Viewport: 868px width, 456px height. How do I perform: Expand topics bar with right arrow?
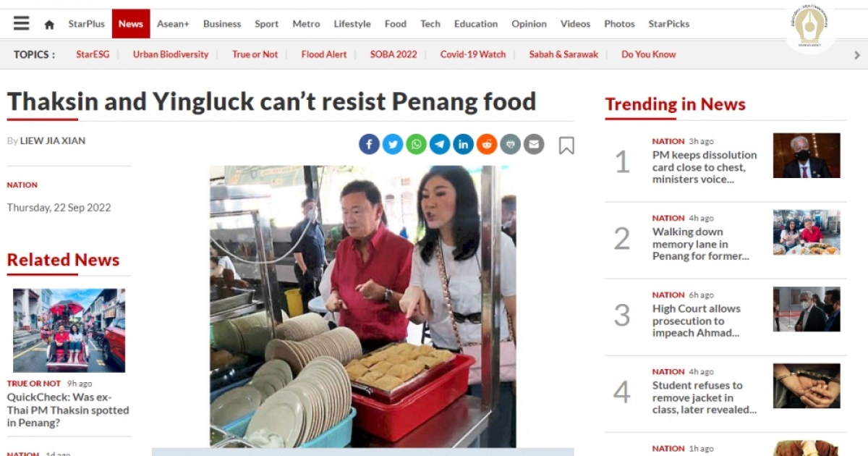point(857,54)
